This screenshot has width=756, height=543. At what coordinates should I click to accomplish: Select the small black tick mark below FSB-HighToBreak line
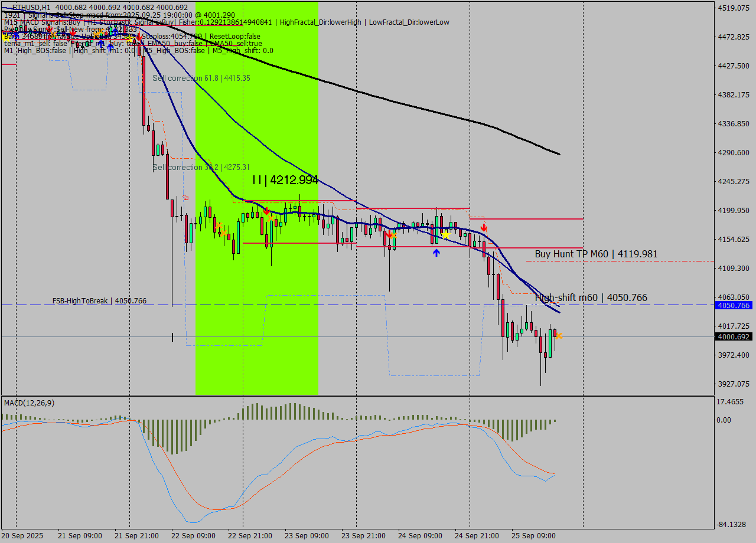coord(172,337)
